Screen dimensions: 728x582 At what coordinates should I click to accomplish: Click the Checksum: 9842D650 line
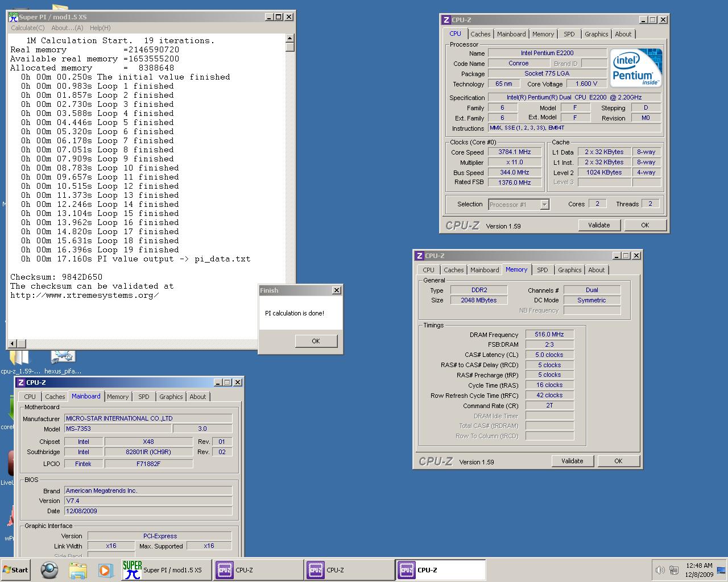pyautogui.click(x=56, y=277)
